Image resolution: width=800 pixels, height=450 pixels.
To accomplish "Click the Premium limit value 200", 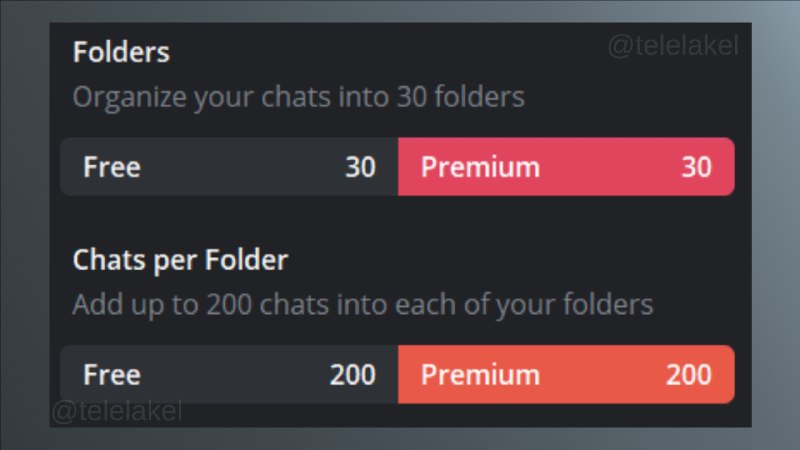I will 689,374.
